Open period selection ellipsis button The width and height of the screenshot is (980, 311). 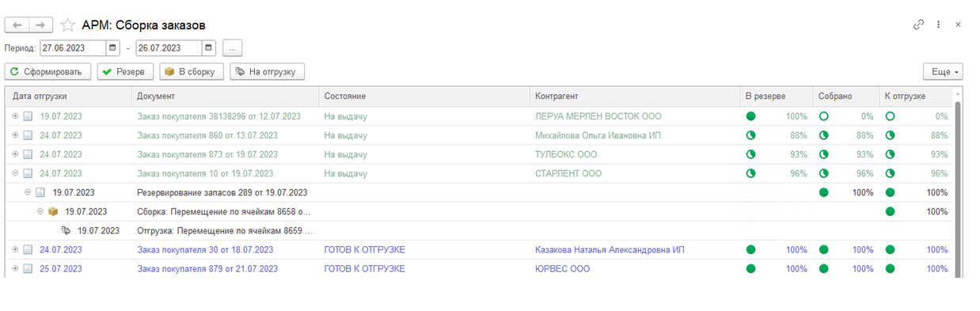231,48
